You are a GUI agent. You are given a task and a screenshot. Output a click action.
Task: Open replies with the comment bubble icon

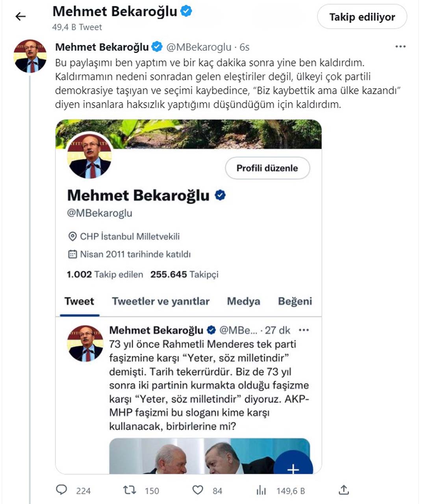62,489
